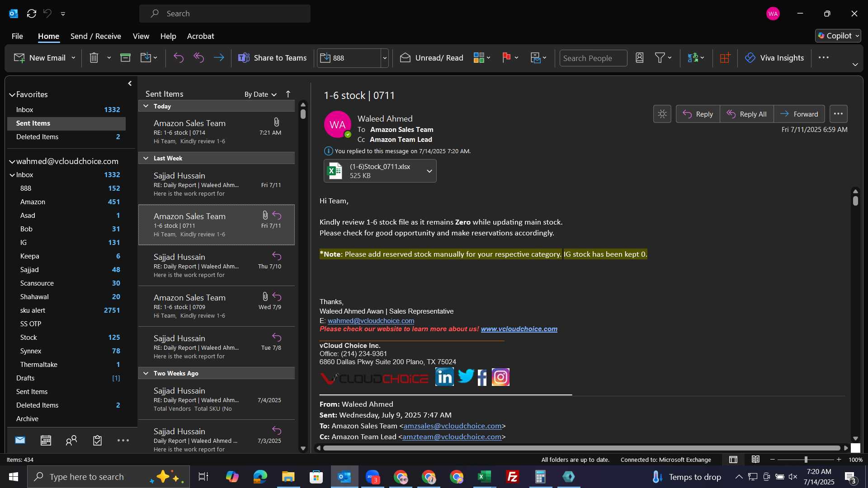Open the Acrobat tab
The width and height of the screenshot is (868, 488).
click(200, 36)
